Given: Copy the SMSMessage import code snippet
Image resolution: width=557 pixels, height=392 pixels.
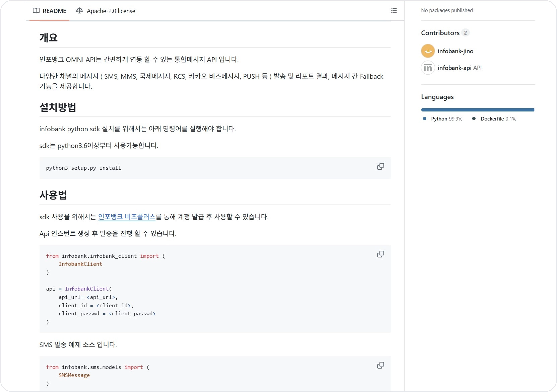Looking at the screenshot, I should click(380, 365).
